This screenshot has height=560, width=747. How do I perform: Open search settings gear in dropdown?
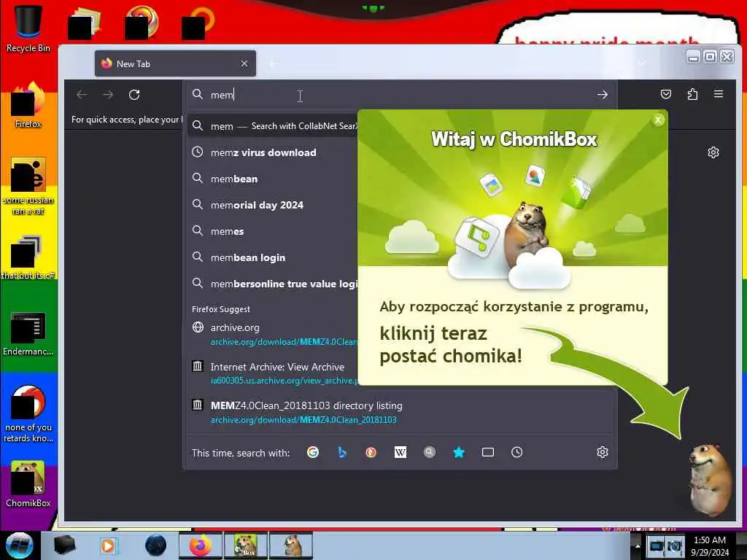point(602,452)
